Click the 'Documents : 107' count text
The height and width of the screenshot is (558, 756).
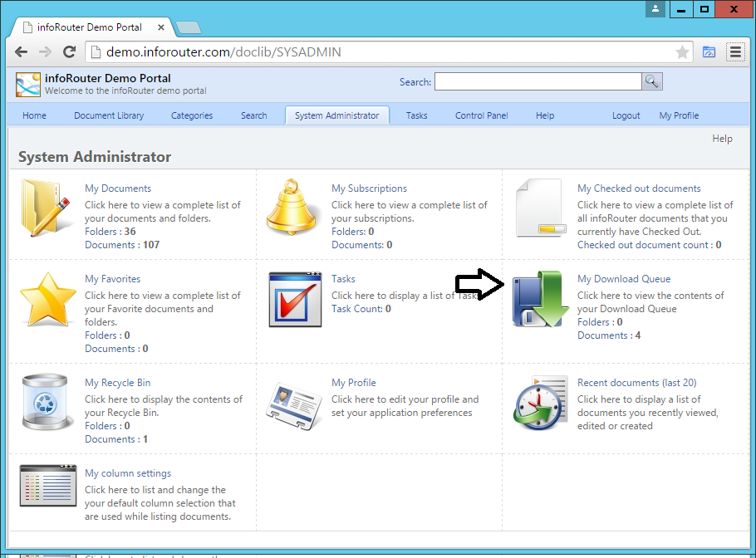tap(122, 245)
